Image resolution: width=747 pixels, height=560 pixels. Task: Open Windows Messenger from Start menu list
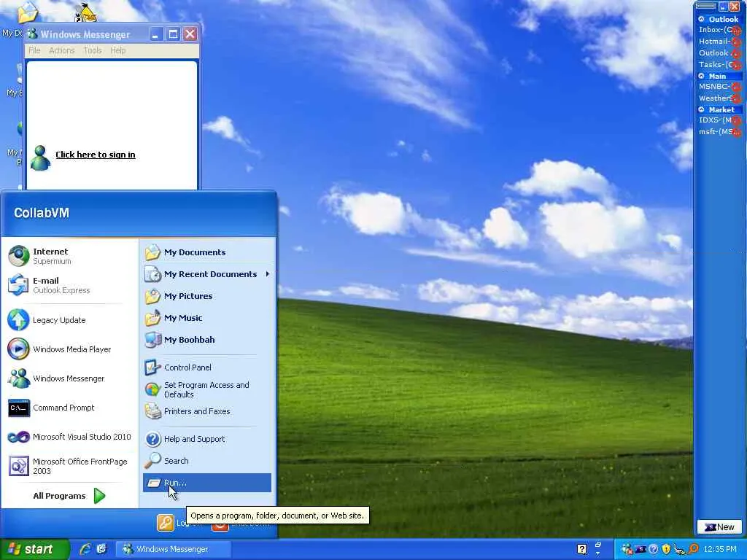(71, 378)
